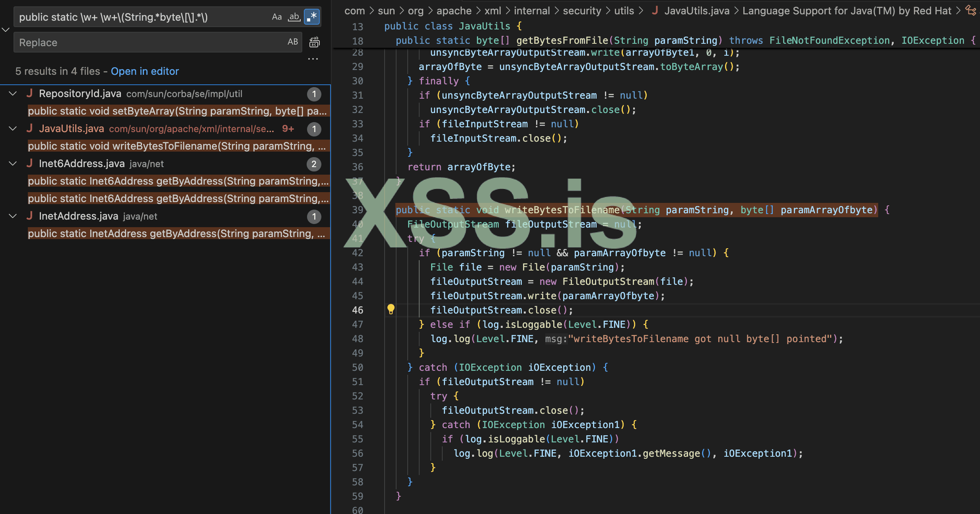
Task: Toggle Match Whole Word option
Action: 294,17
